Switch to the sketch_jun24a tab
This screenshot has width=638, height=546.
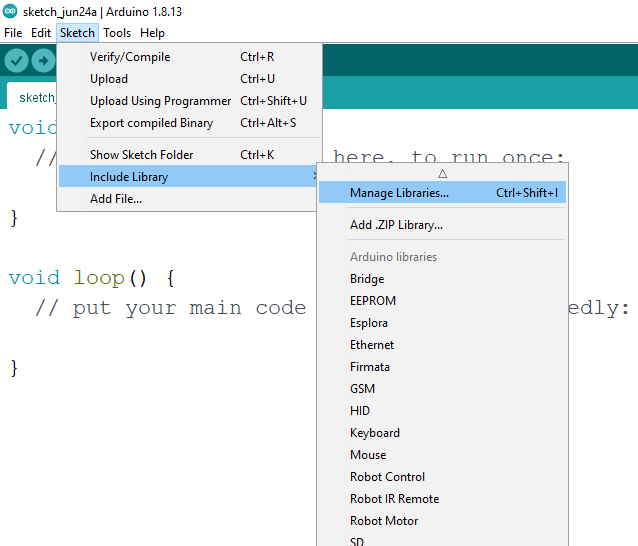[x=37, y=98]
